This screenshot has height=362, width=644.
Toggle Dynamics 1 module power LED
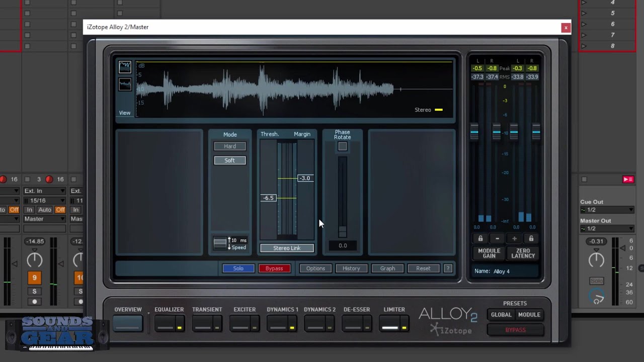point(292,328)
